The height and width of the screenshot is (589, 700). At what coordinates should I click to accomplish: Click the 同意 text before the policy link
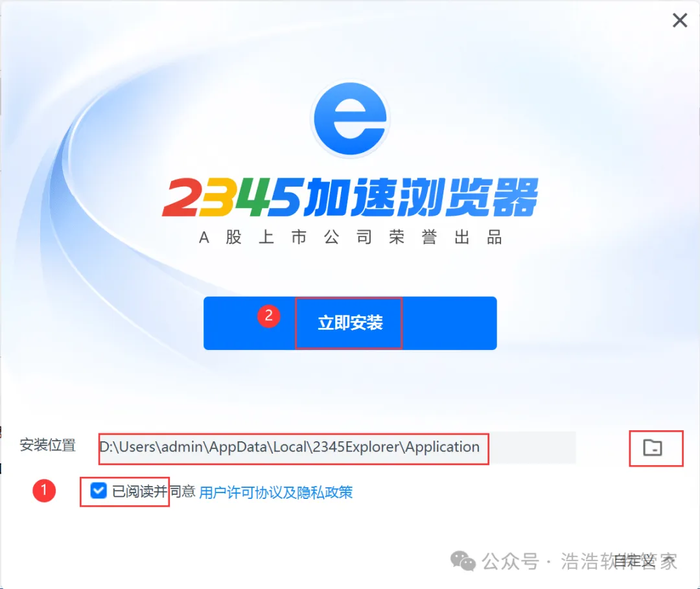pyautogui.click(x=182, y=492)
